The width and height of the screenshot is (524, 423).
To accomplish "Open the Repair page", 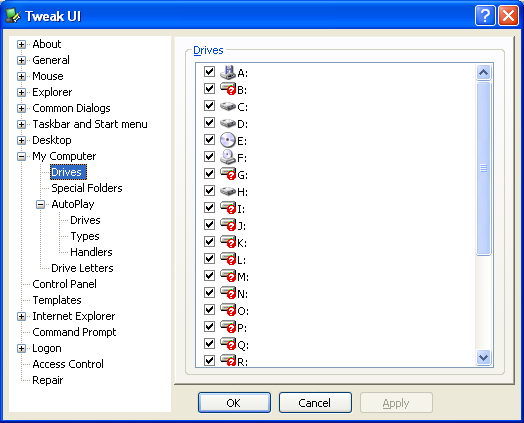I will click(47, 380).
